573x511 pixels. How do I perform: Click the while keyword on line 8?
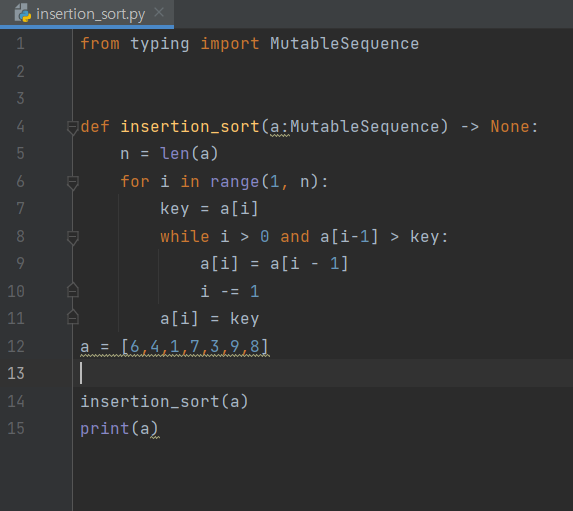(x=185, y=236)
